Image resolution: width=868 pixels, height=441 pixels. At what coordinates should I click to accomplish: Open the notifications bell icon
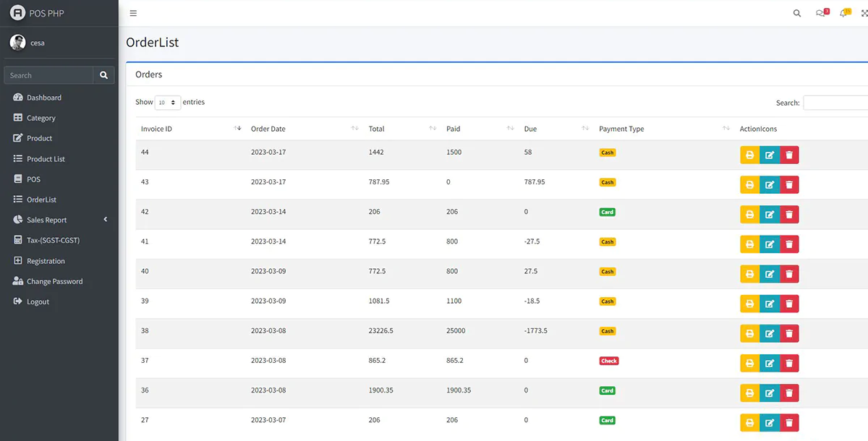click(x=843, y=13)
